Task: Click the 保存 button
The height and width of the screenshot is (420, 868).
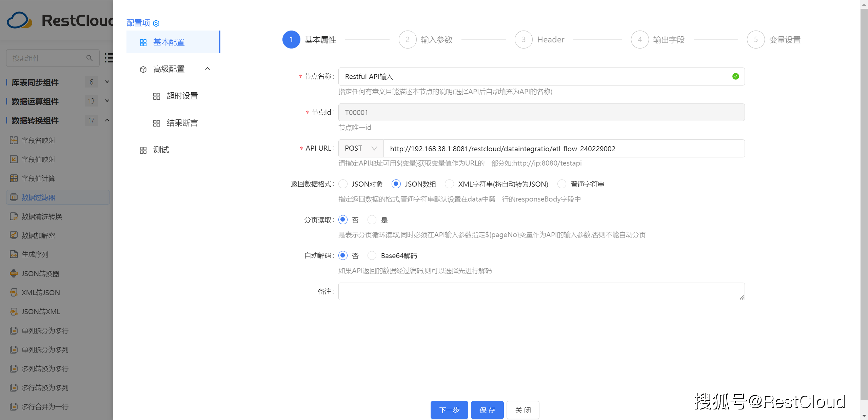Action: click(x=487, y=410)
